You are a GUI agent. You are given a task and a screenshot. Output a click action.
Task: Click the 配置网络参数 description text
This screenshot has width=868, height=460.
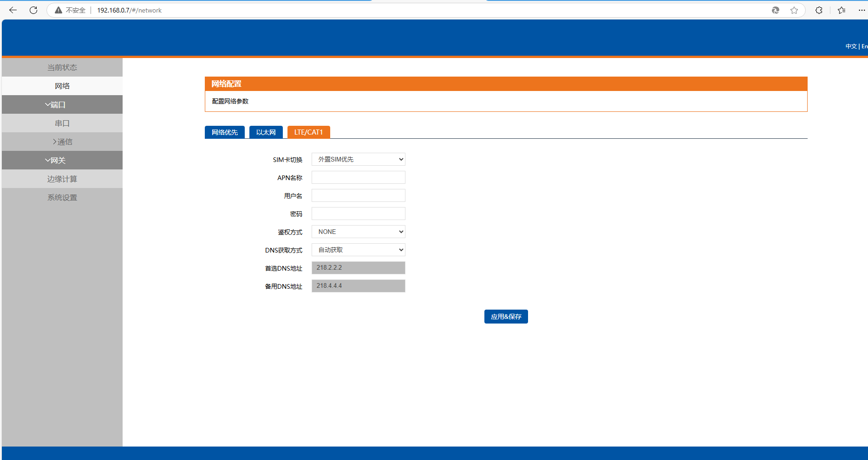pyautogui.click(x=230, y=101)
